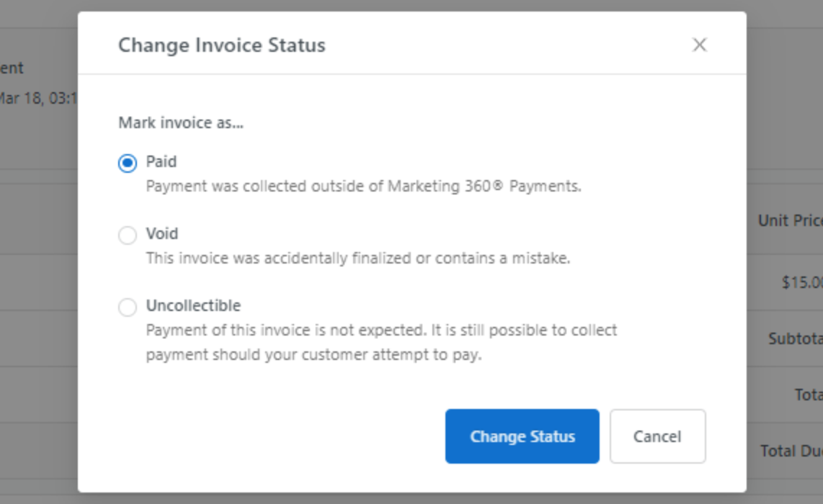Cancel the invoice status change
The height and width of the screenshot is (504, 823).
(x=657, y=436)
